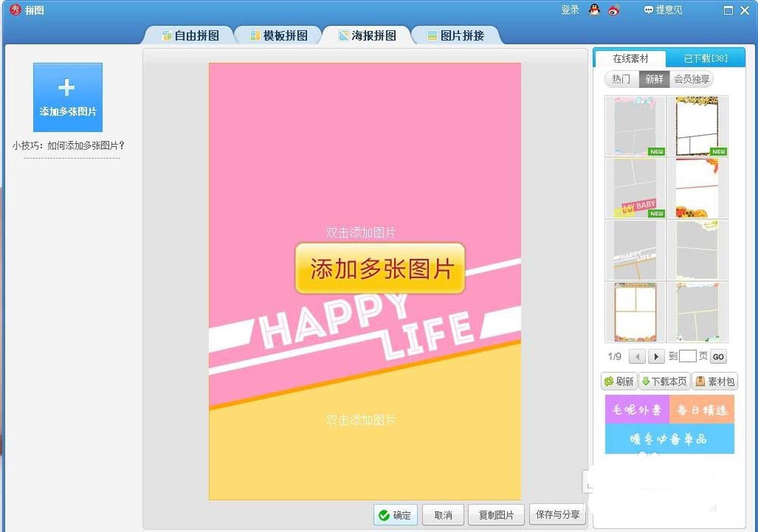Open the 毛呢外套 ad banner
Screen dimensions: 758x532
tap(637, 410)
